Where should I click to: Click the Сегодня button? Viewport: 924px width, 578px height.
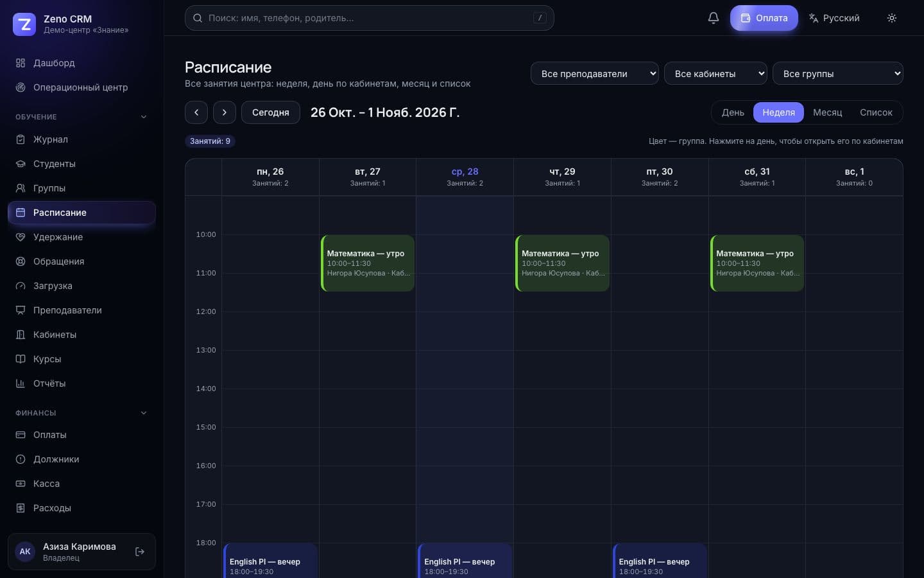click(x=271, y=112)
